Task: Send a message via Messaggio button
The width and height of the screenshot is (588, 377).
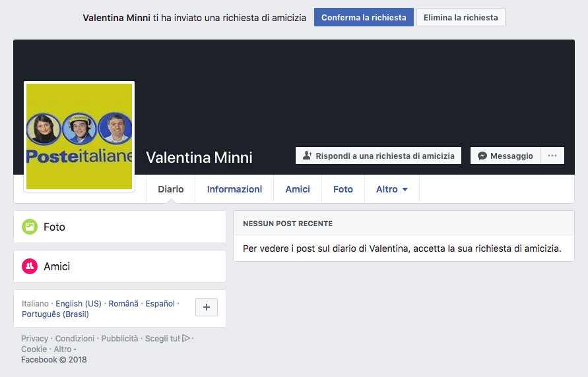Action: (x=505, y=156)
